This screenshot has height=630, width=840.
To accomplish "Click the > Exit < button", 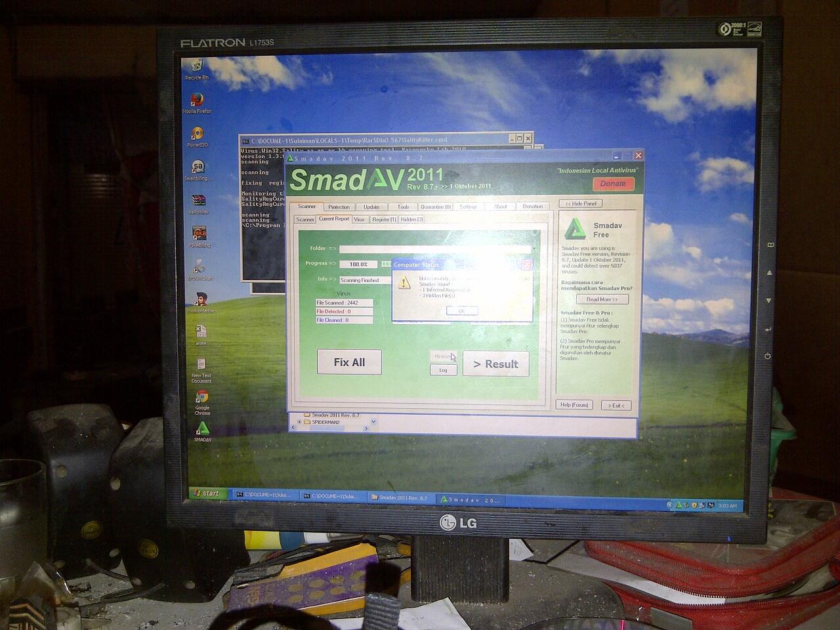I will pos(616,406).
